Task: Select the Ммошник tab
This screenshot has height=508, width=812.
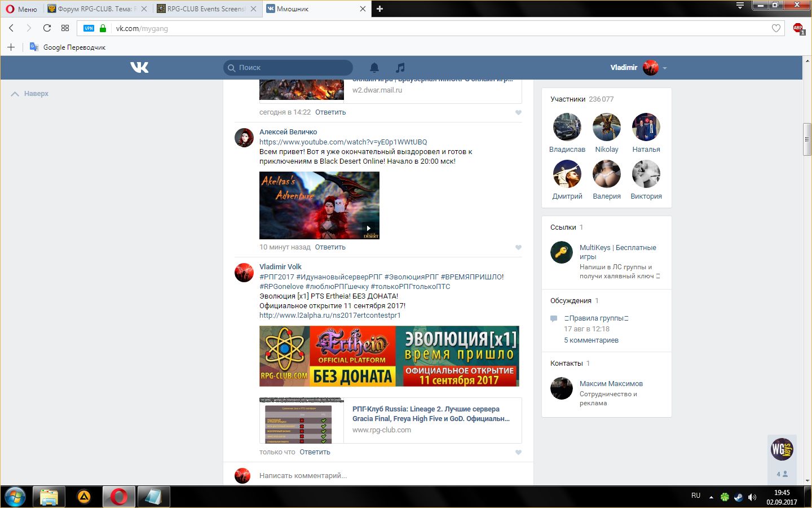Action: tap(316, 8)
